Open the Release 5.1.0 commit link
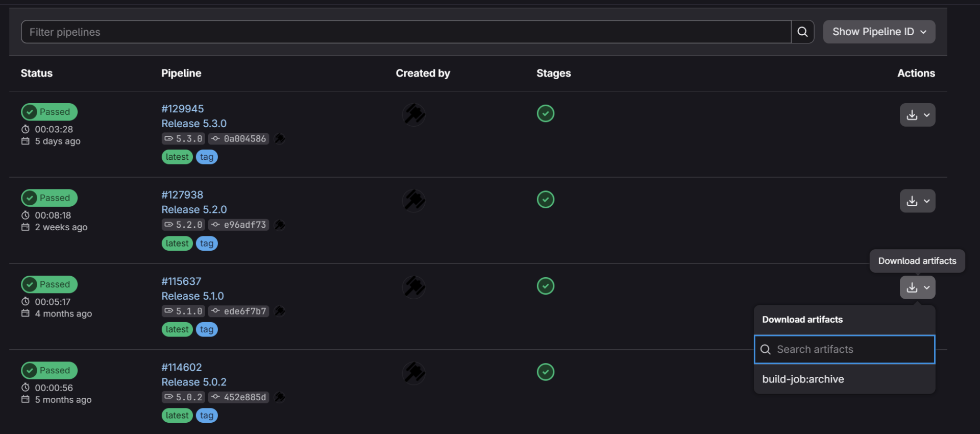 (x=192, y=296)
